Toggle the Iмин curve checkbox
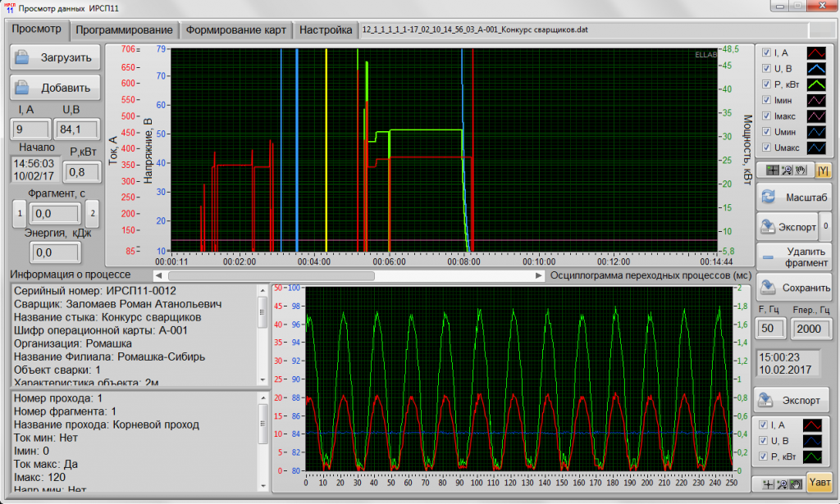This screenshot has width=840, height=504. pyautogui.click(x=766, y=100)
